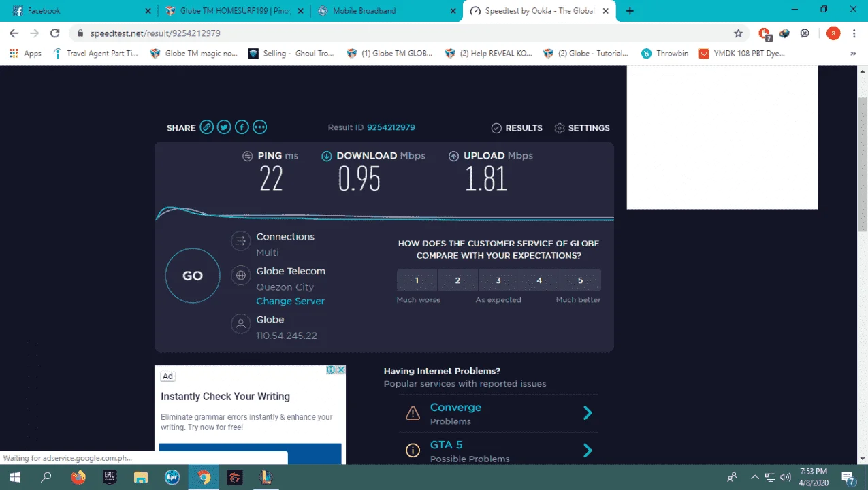Click the Globe ISP user icon

tap(240, 324)
